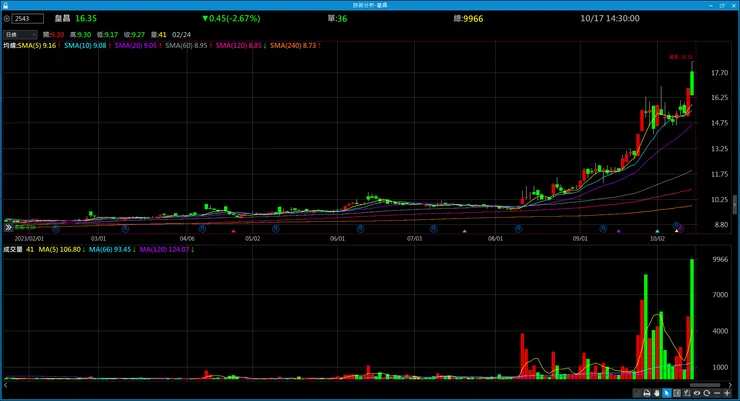The image size is (740, 401).
Task: Click the month marker near 06/01
Action: pos(360,229)
